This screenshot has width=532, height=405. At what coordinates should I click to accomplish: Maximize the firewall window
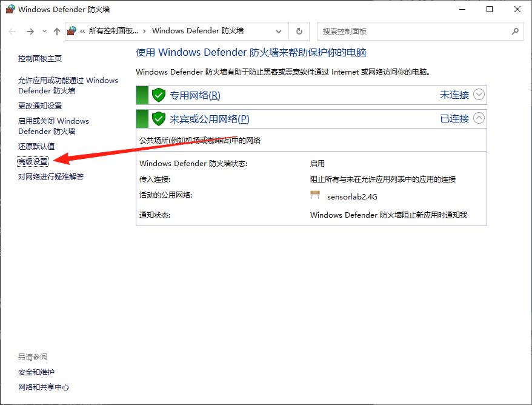tap(490, 9)
